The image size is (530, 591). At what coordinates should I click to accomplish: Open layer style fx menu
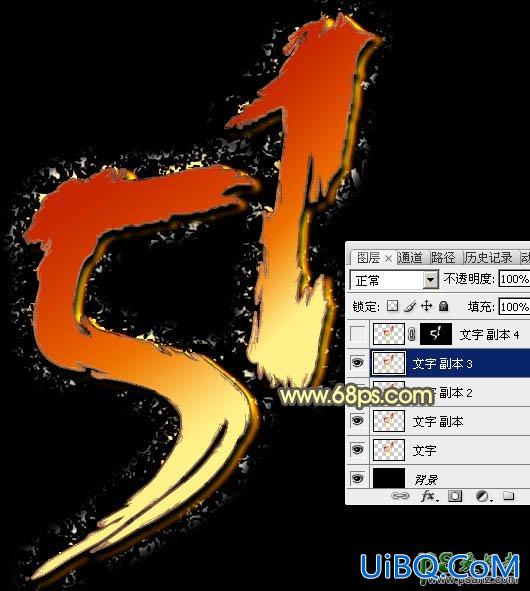point(429,496)
